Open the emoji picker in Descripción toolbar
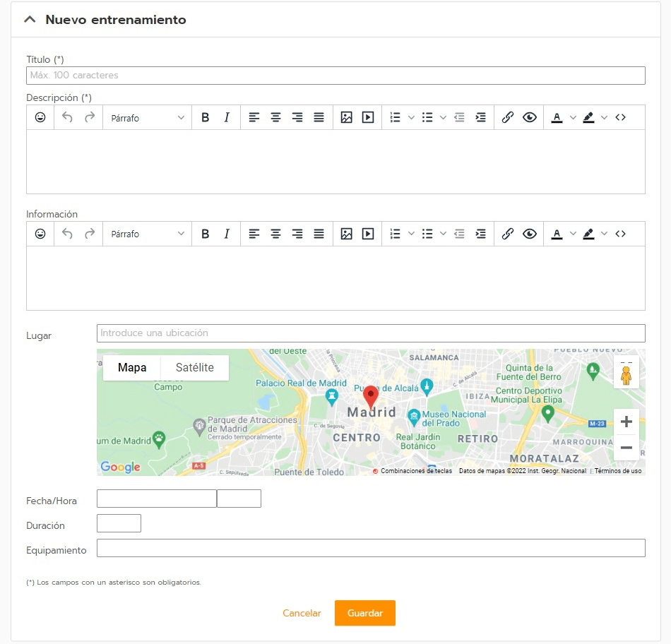 [x=40, y=117]
